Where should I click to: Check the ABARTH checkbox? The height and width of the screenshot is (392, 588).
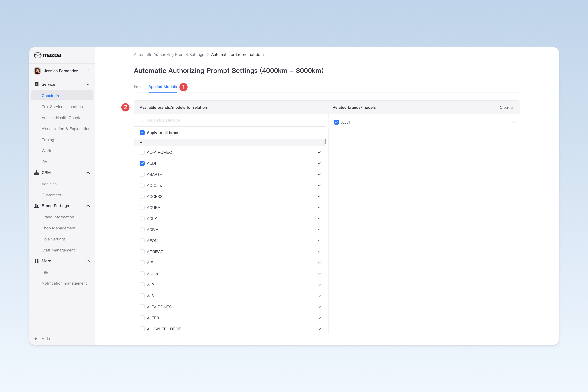click(x=142, y=175)
